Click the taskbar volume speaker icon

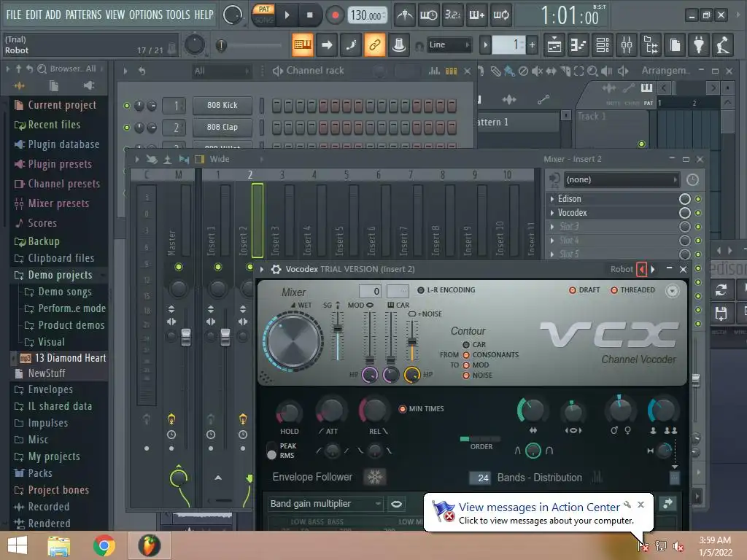pos(678,546)
